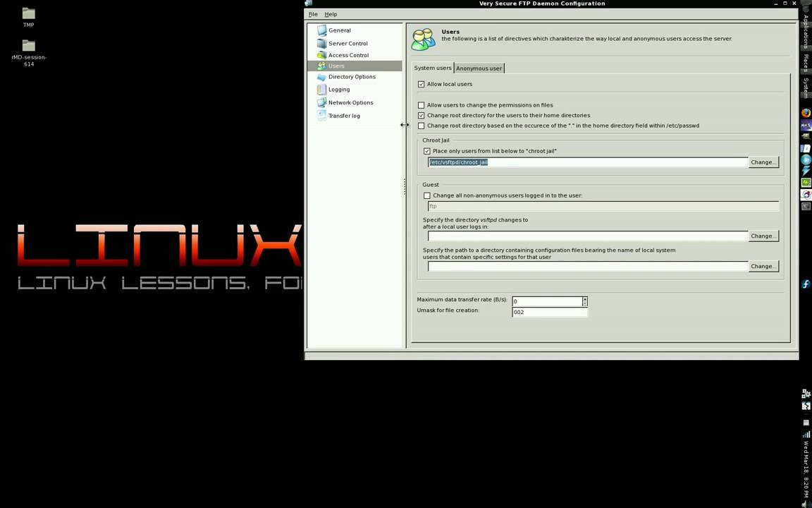812x508 pixels.
Task: Click the Access Control icon
Action: pyautogui.click(x=321, y=55)
